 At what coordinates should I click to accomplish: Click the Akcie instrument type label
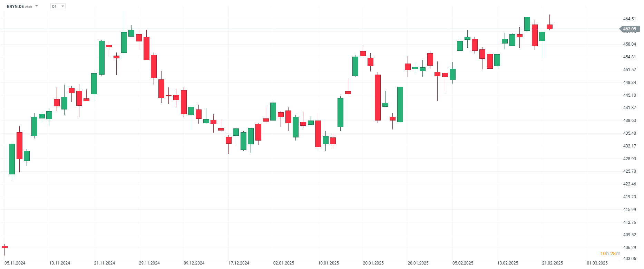click(x=29, y=7)
